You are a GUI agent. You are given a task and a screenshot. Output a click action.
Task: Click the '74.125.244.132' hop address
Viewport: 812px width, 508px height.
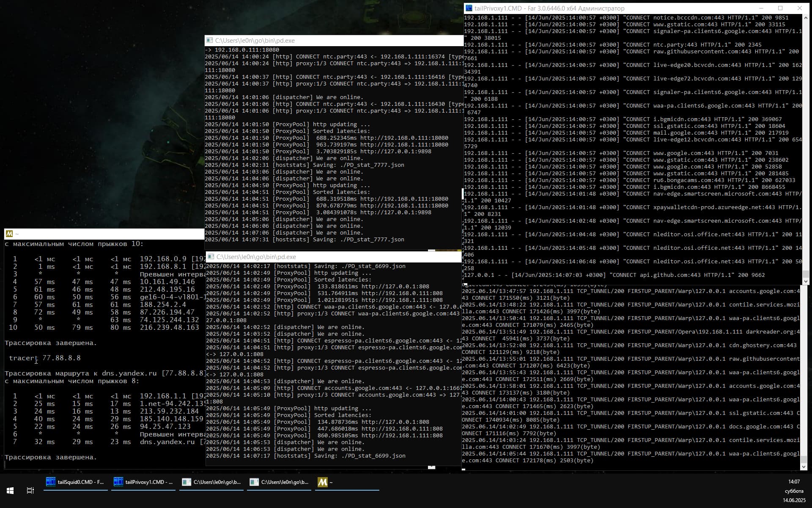click(x=170, y=320)
